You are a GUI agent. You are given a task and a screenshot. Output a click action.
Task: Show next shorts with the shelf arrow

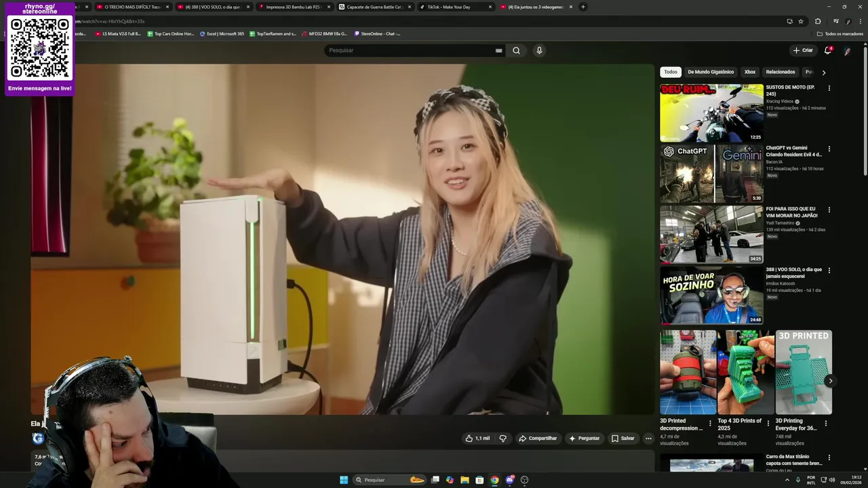click(830, 381)
